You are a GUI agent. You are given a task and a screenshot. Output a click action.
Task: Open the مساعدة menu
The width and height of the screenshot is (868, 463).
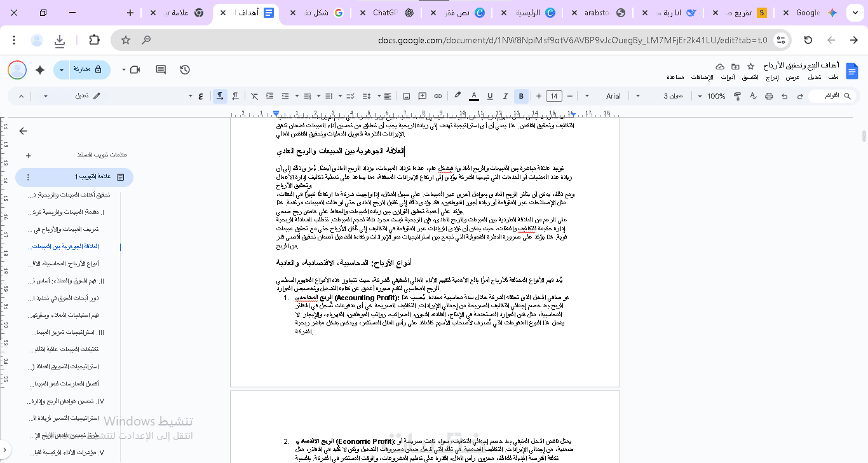click(x=675, y=77)
